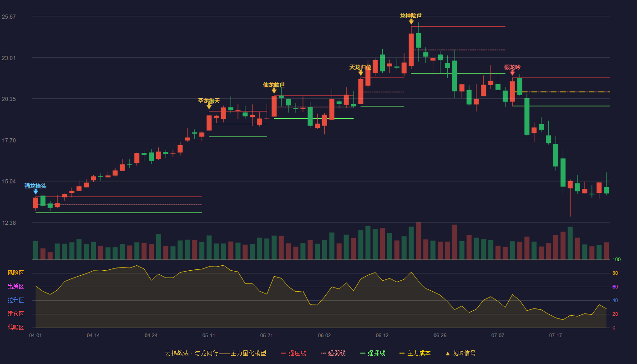Click the 23.01 price axis label
Viewport: 637px width, 364px height.
pos(9,58)
